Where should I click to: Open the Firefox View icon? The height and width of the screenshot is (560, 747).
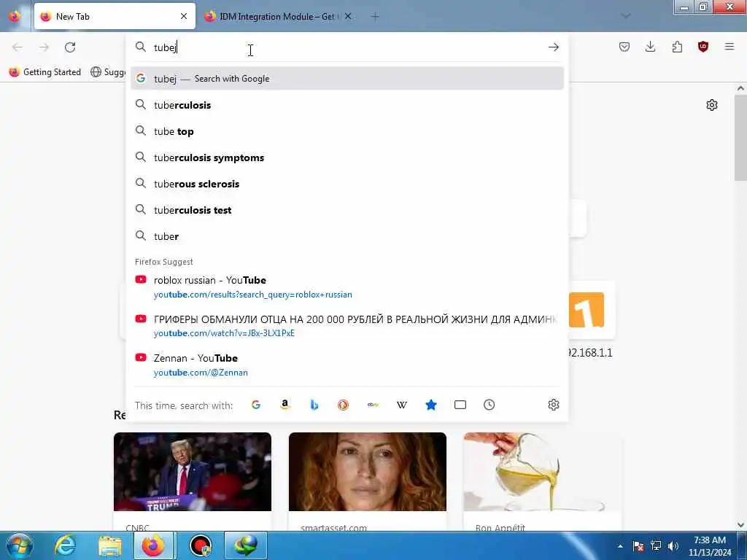click(15, 16)
